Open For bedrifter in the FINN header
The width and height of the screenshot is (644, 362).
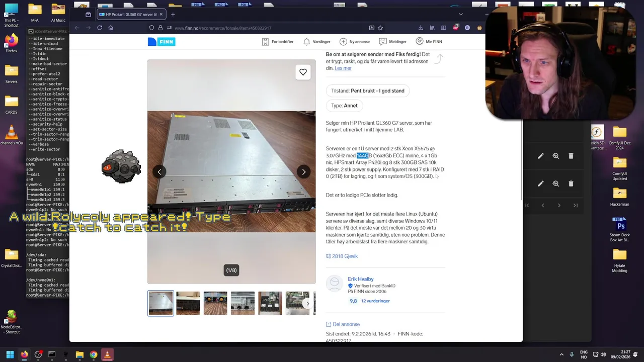point(277,42)
